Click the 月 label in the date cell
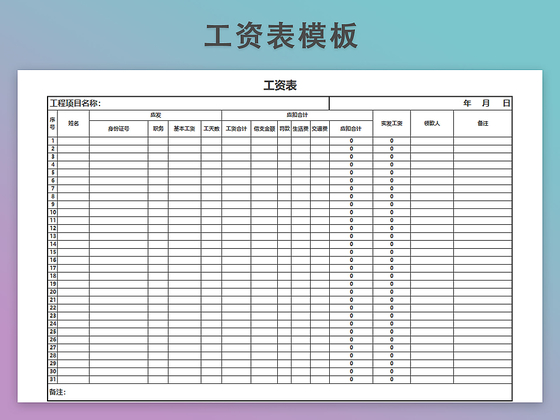The image size is (560, 420). click(486, 103)
